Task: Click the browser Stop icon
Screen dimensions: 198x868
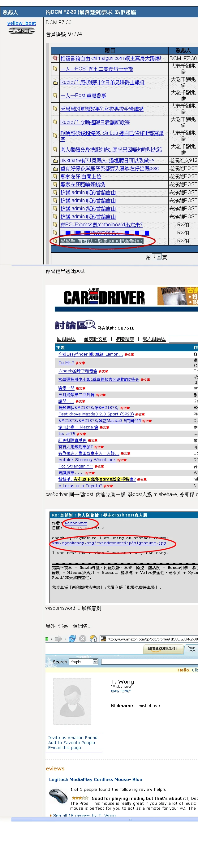Action: coord(83,639)
